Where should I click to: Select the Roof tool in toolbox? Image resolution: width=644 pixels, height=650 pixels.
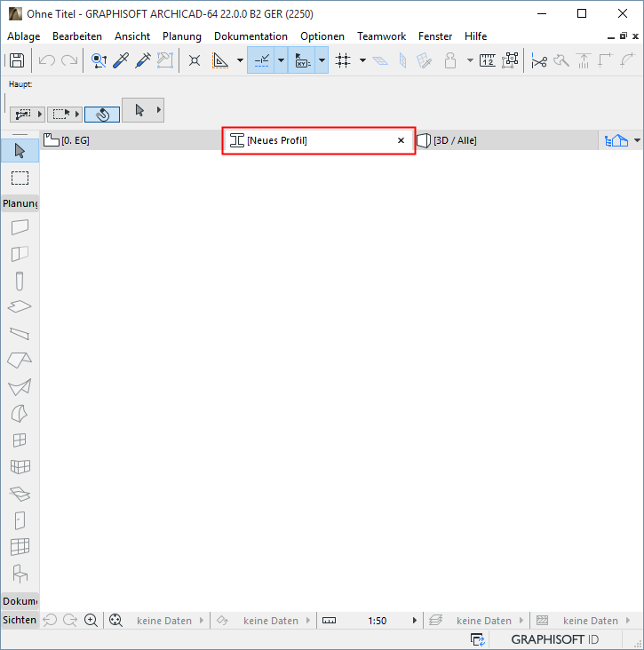20,360
